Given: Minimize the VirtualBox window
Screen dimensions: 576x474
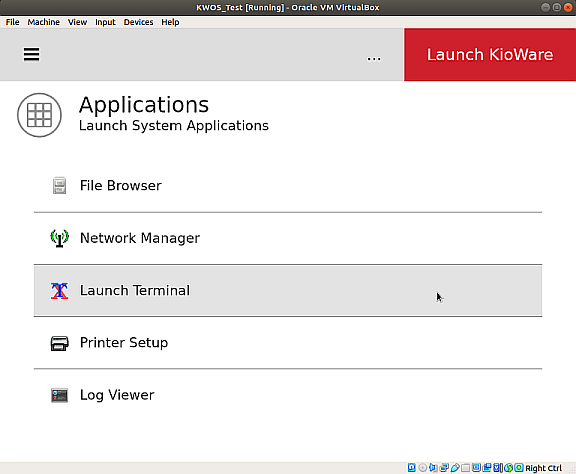Looking at the screenshot, I should coord(546,7).
